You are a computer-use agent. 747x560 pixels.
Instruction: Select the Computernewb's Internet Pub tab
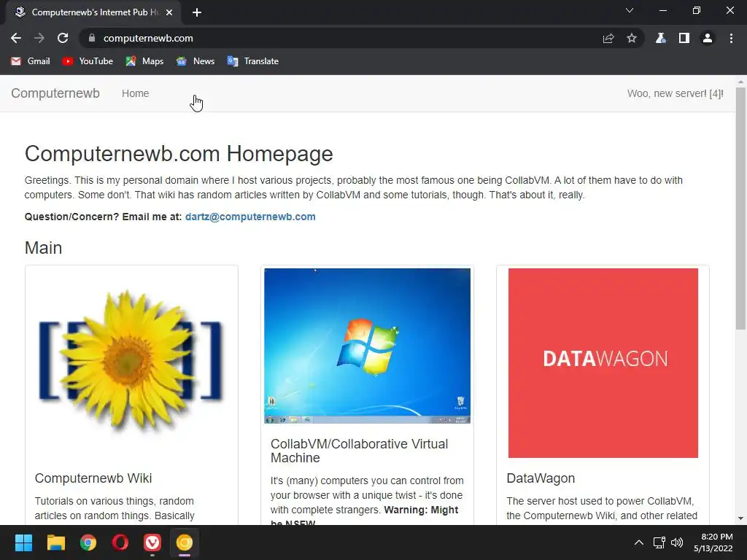pyautogui.click(x=93, y=12)
